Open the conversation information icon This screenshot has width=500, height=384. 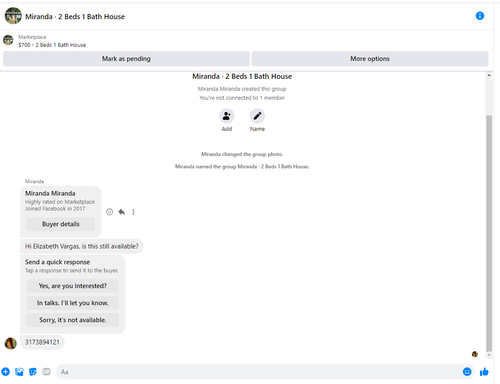tap(480, 16)
